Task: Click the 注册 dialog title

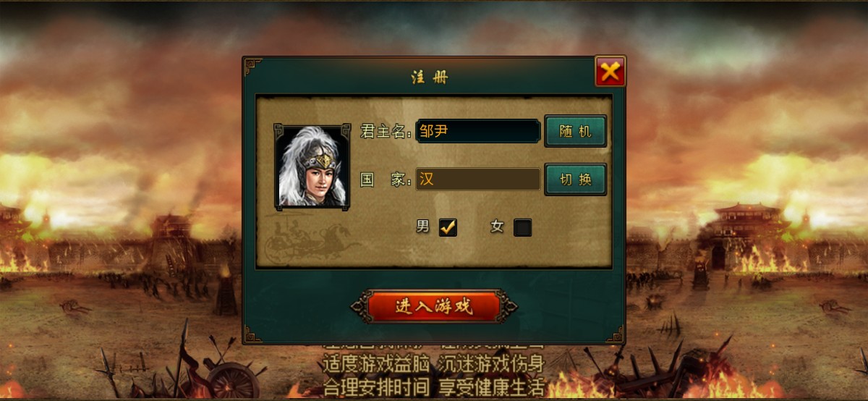Action: [x=430, y=77]
